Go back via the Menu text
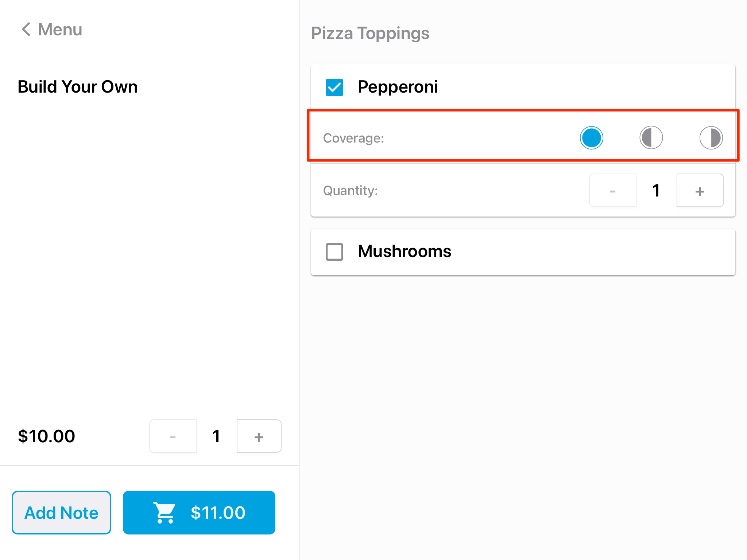Image resolution: width=747 pixels, height=560 pixels. 60,30
